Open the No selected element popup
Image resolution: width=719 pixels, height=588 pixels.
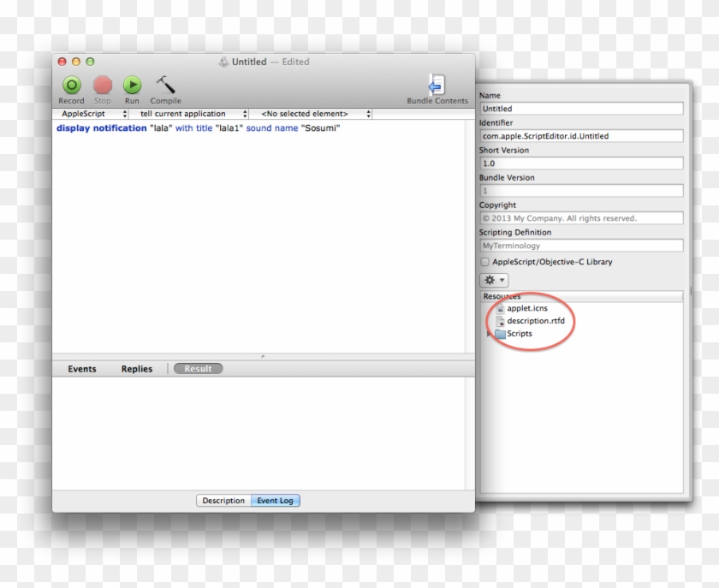(x=312, y=114)
